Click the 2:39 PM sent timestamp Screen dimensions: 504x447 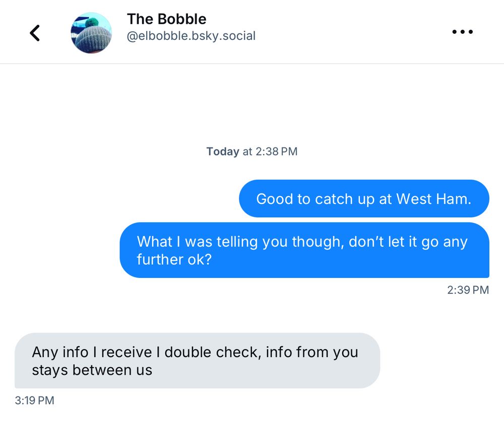click(x=468, y=290)
